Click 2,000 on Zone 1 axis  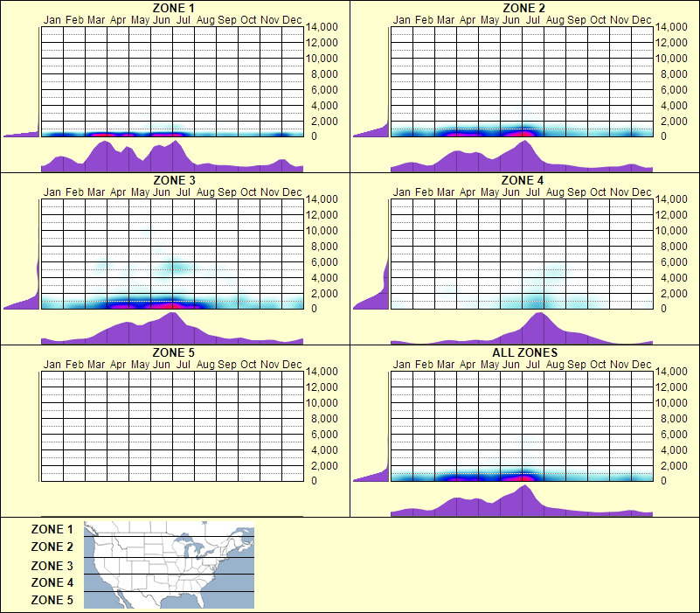click(324, 121)
